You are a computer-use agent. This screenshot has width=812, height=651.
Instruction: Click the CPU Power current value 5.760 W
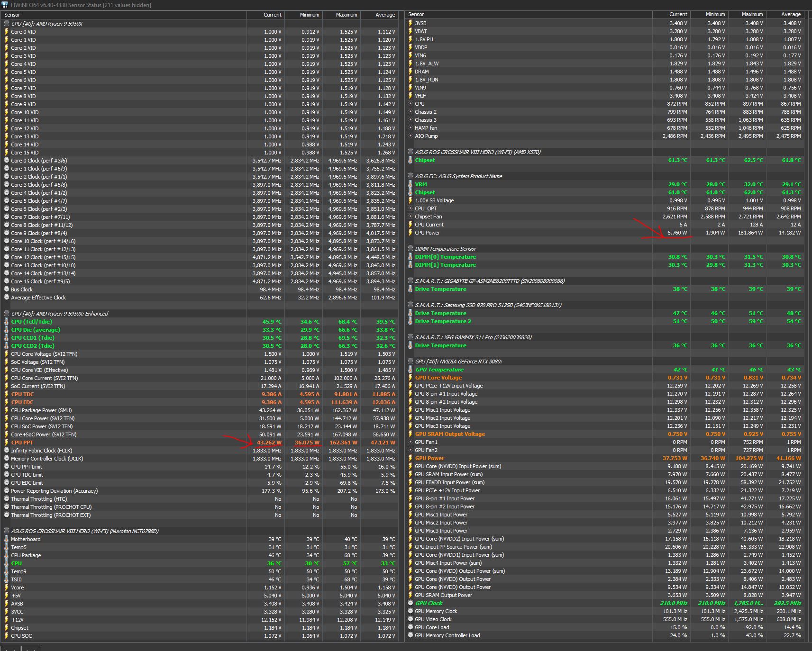tap(677, 233)
